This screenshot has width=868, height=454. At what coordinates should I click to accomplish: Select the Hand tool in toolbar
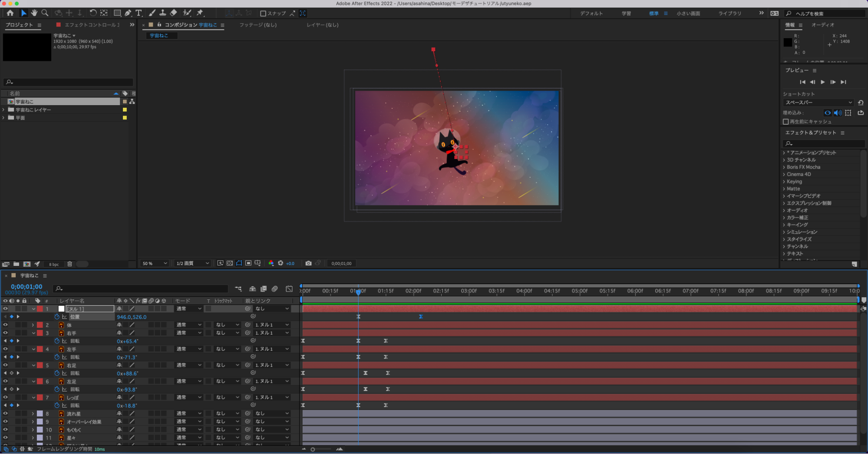34,13
